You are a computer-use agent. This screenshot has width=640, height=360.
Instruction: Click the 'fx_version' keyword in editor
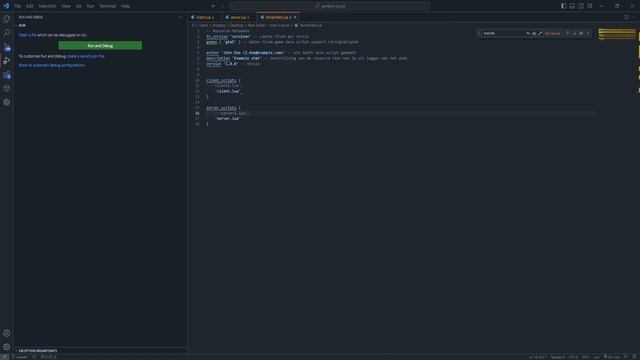click(217, 36)
